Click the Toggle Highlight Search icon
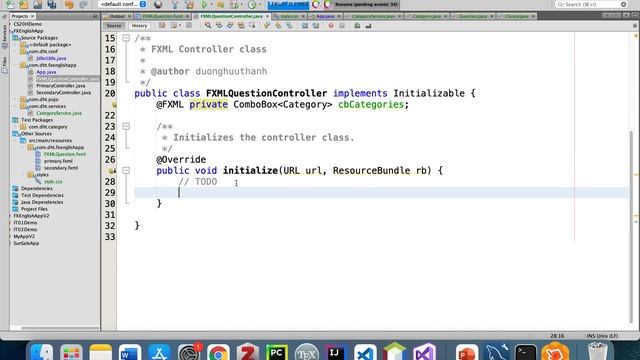Image resolution: width=640 pixels, height=360 pixels. (241, 26)
